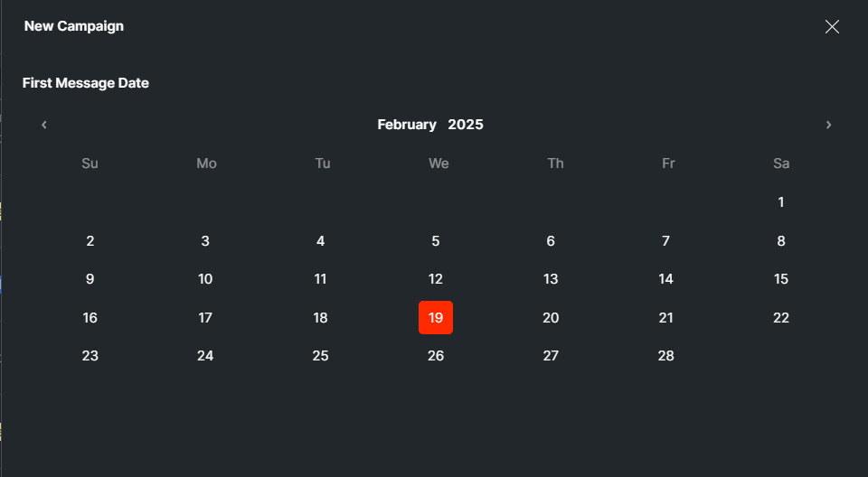Pick Tuesday February 11

(320, 279)
